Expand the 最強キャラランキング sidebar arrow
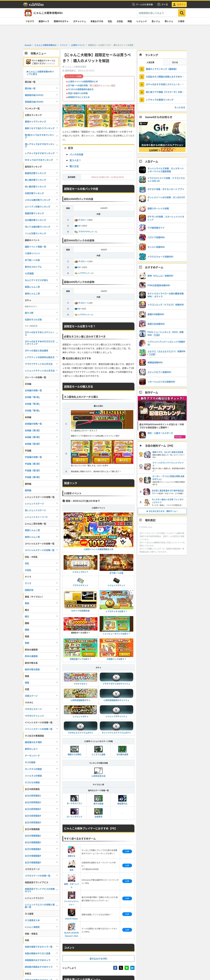210x980 pixels. click(x=57, y=122)
